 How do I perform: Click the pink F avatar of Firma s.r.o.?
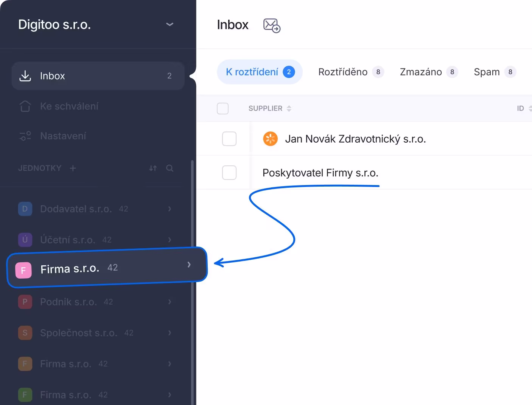[23, 270]
